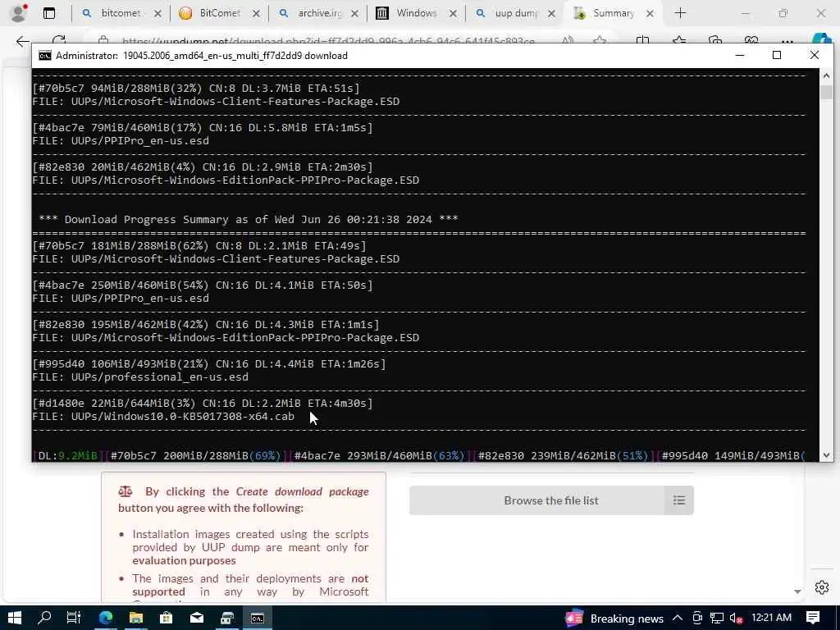
Task: Click console scrollbar up arrow
Action: [826, 76]
